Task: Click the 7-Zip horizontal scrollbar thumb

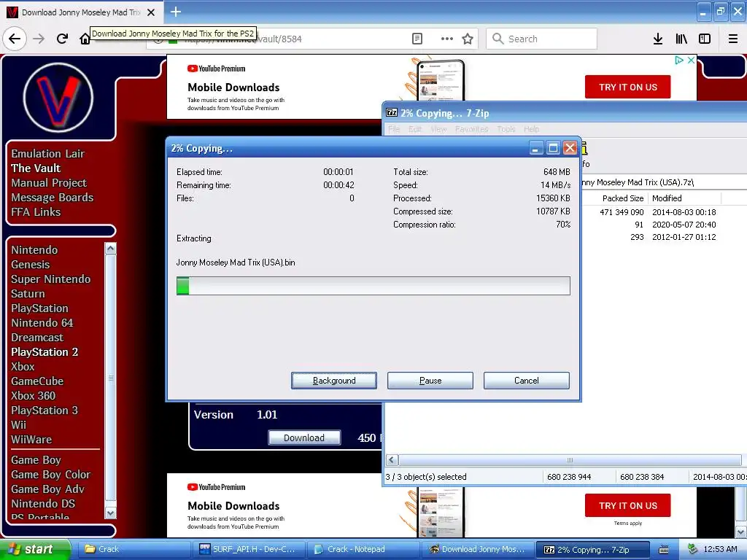Action: click(570, 460)
